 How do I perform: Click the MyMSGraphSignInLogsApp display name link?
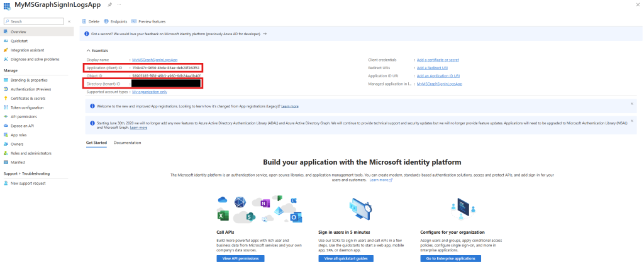pyautogui.click(x=155, y=60)
